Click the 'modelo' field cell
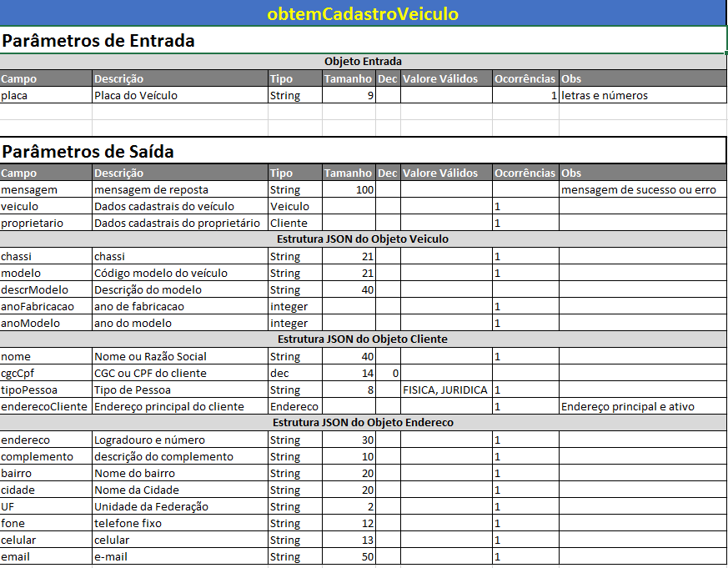Screen dimensions: 728x568 pos(46,274)
